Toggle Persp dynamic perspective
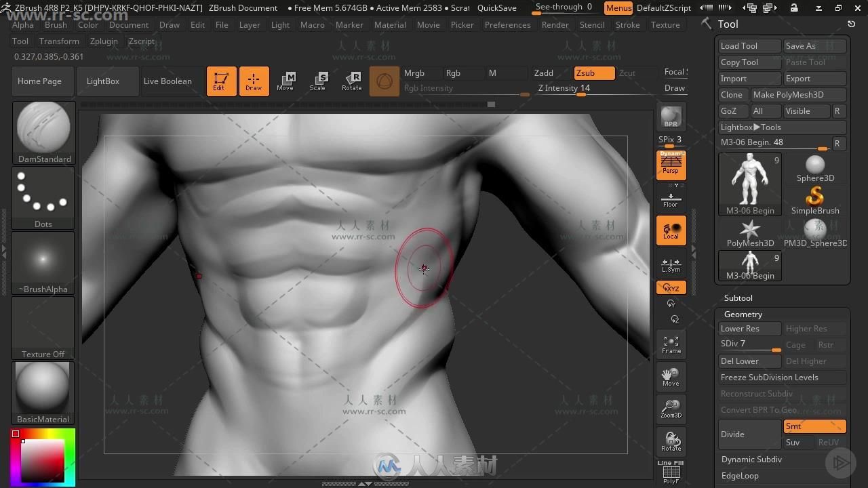 click(671, 165)
